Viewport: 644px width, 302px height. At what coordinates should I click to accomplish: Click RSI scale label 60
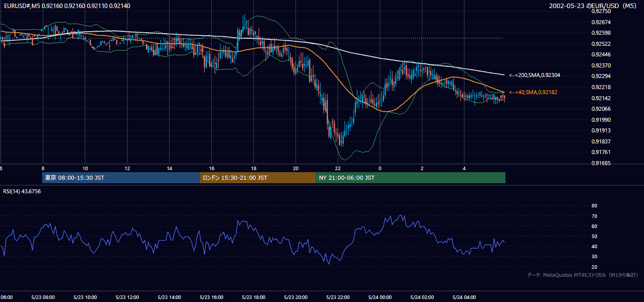(594, 226)
